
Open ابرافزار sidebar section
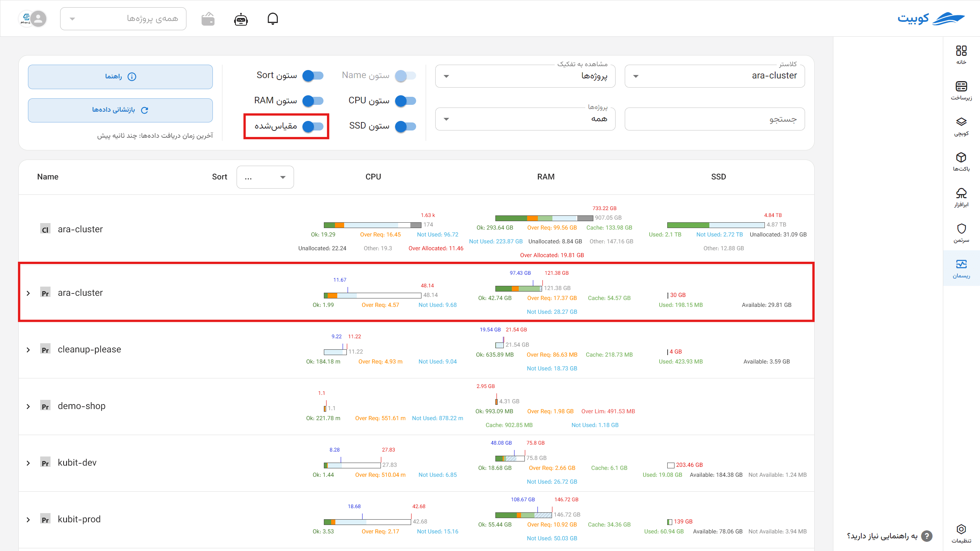pyautogui.click(x=961, y=197)
